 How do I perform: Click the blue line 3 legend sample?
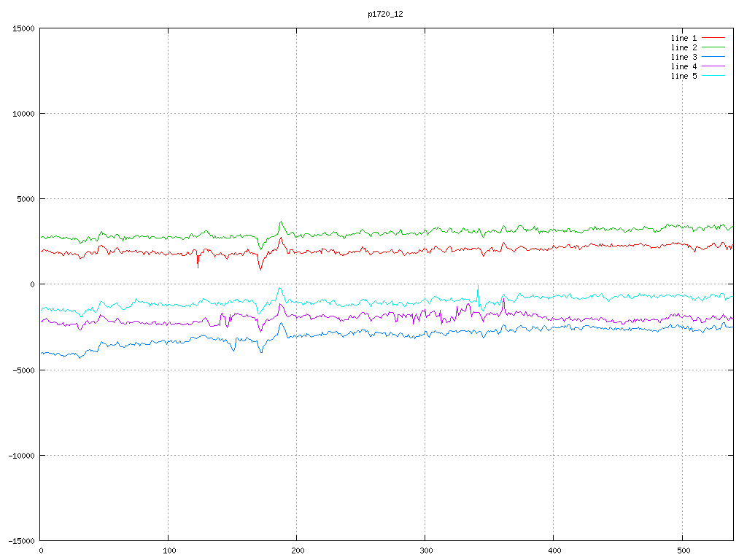(713, 57)
